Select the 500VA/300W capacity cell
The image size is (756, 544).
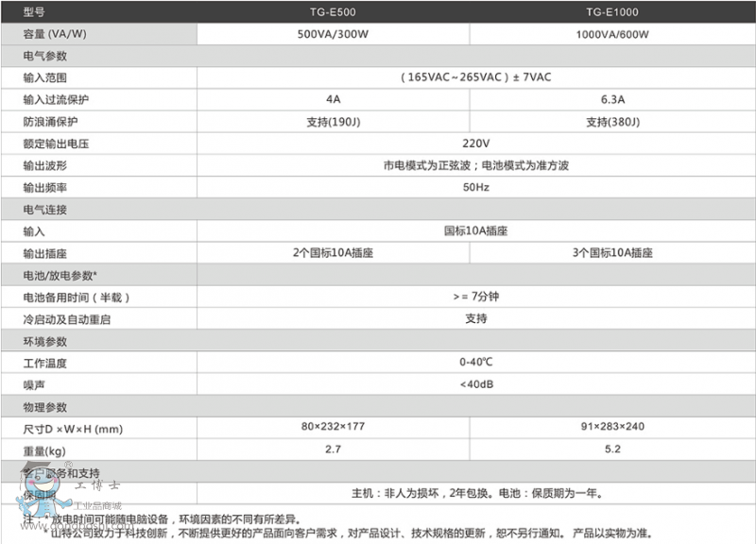click(x=333, y=34)
